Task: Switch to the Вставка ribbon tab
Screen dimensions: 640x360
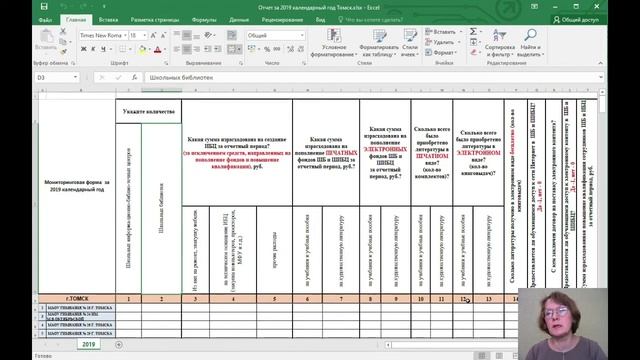Action: [x=108, y=20]
